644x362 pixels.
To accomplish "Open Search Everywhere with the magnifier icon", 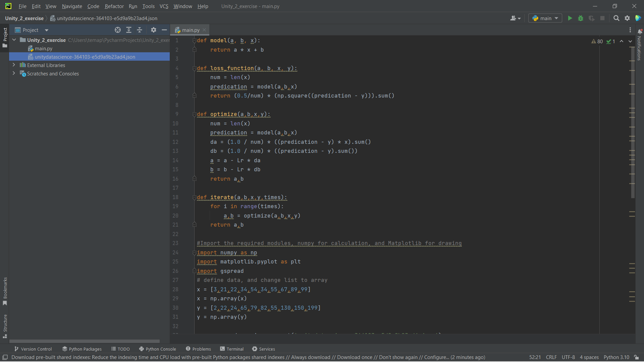I will tap(616, 18).
